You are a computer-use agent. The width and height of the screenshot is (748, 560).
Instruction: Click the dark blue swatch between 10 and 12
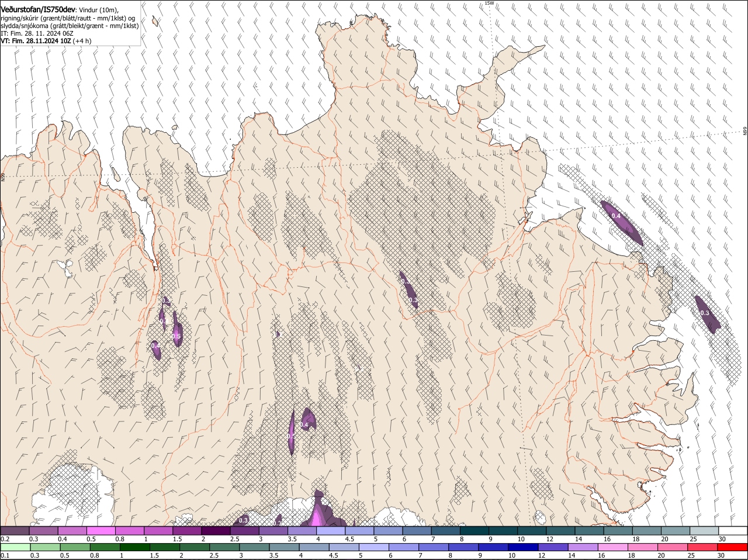coord(522,547)
